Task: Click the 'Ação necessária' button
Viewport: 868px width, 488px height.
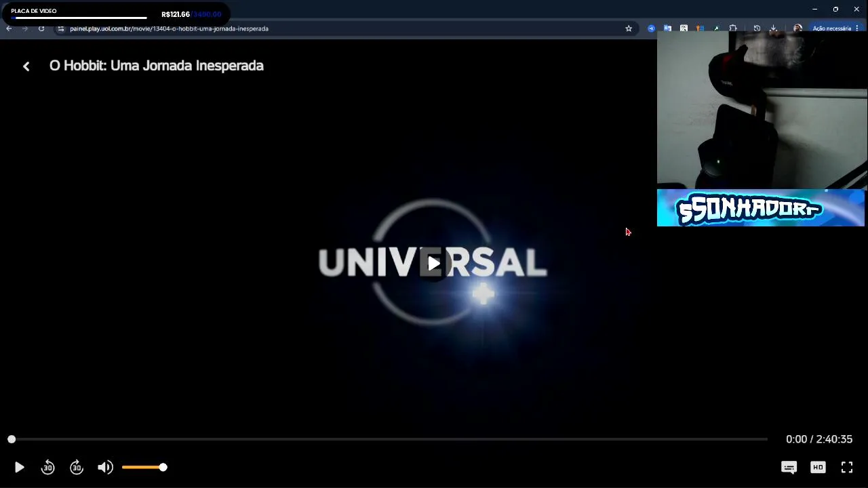Action: 831,28
